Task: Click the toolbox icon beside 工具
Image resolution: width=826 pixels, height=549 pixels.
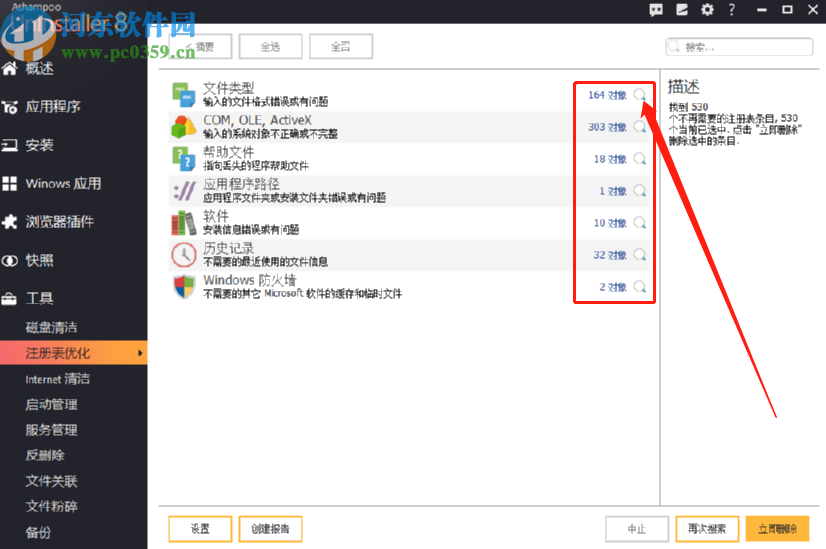Action: [x=9, y=299]
